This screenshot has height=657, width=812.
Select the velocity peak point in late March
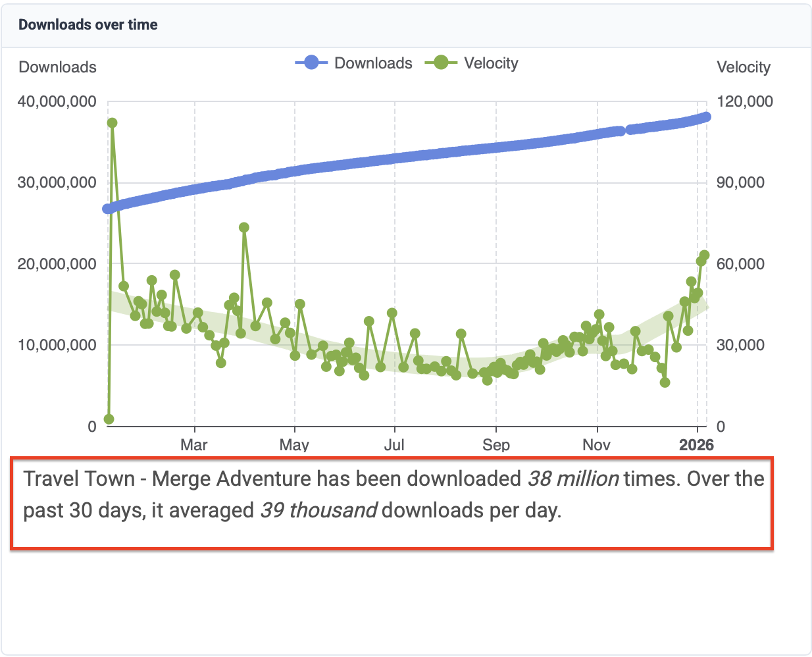point(244,228)
